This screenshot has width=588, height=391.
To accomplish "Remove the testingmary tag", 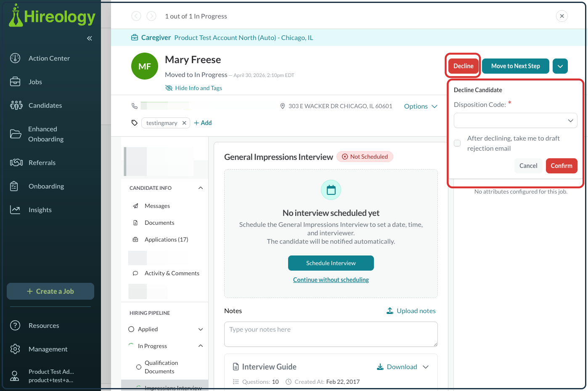I will coord(184,123).
